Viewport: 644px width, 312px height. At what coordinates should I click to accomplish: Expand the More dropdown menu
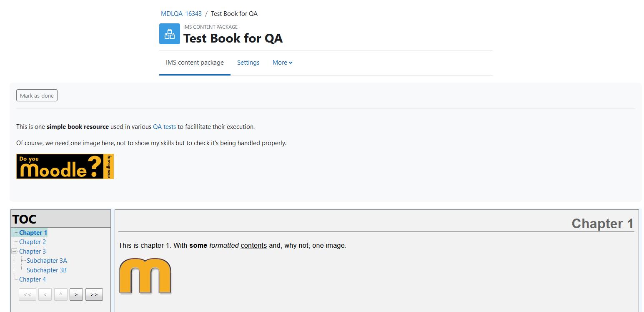[283, 63]
